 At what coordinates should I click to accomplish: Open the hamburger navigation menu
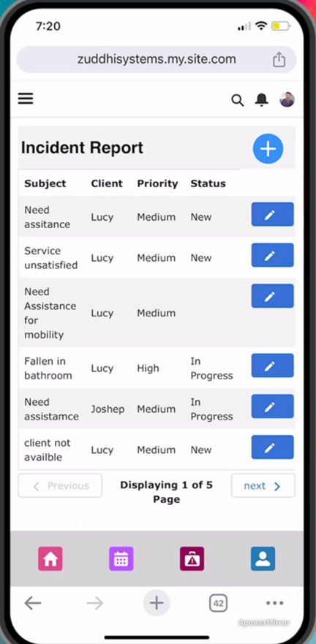coord(26,99)
